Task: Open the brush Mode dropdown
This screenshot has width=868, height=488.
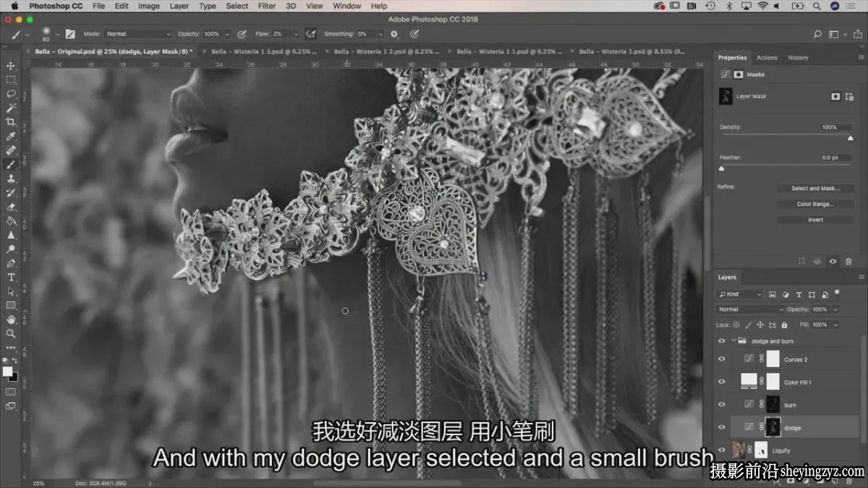Action: click(138, 34)
